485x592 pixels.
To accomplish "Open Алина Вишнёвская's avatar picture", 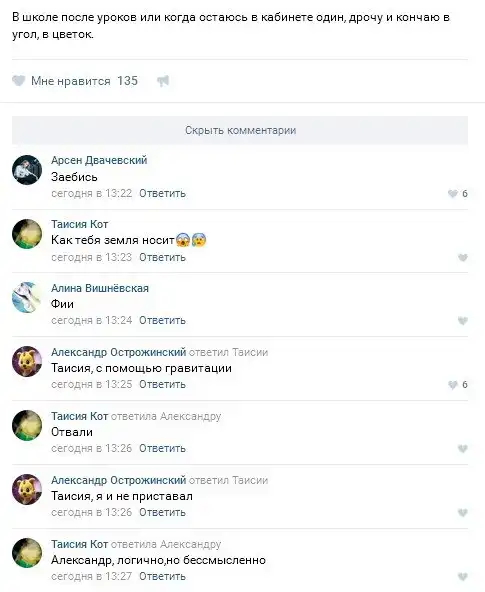I will pos(27,298).
